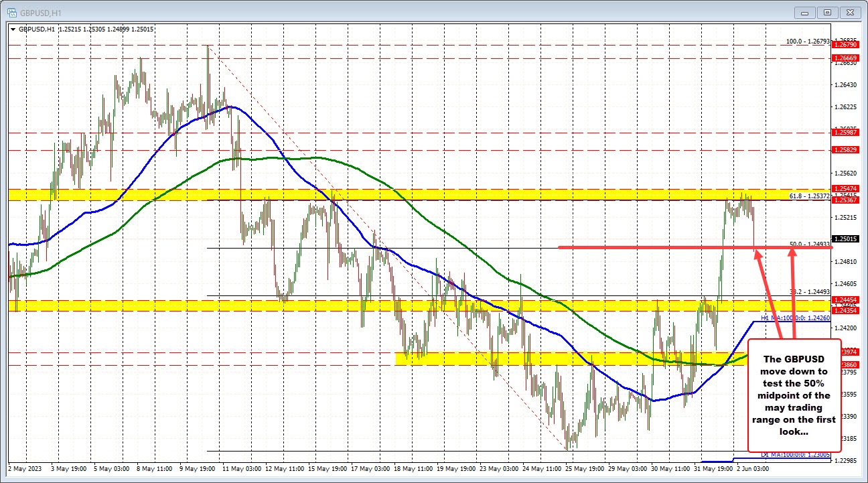Screen dimensions: 868x483
Task: Click the Fibonacci label 61.8 - 1.25372
Action: click(810, 196)
